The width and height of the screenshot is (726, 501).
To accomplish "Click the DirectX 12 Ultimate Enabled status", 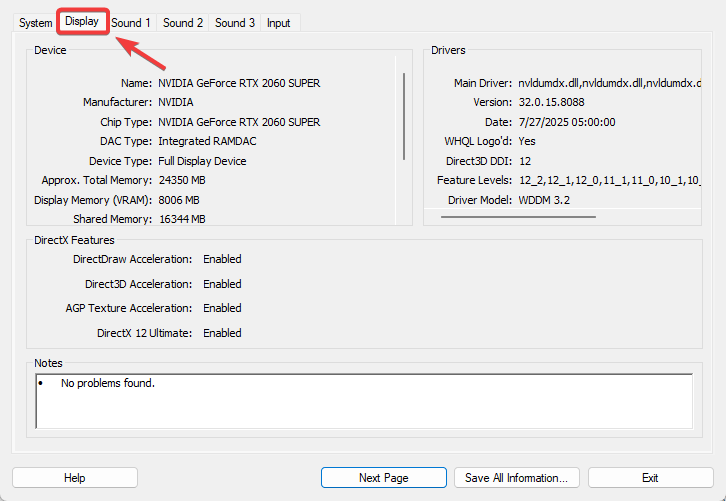I will pos(222,333).
